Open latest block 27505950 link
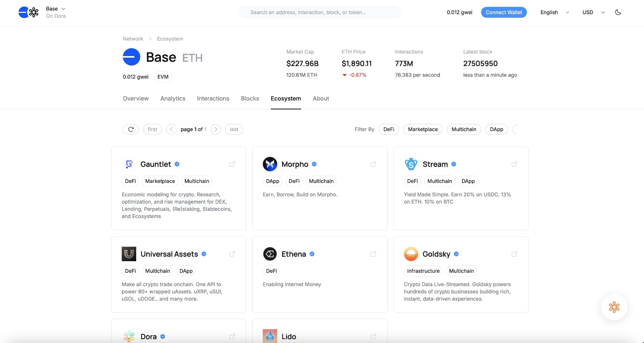 pos(480,63)
